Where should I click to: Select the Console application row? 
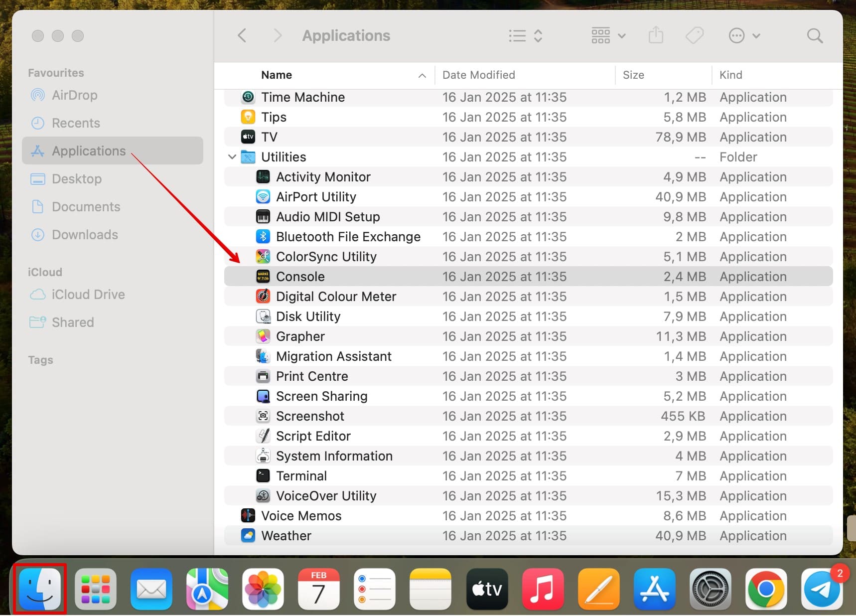[x=300, y=276]
